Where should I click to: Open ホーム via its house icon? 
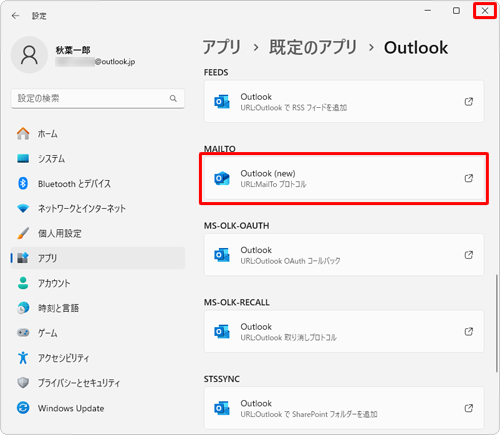[23, 134]
